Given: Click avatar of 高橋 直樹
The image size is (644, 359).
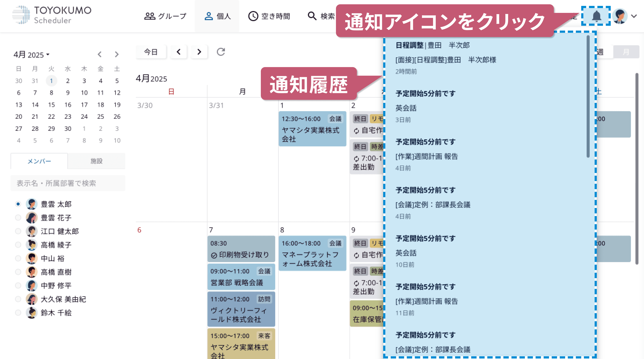Looking at the screenshot, I should (x=31, y=272).
